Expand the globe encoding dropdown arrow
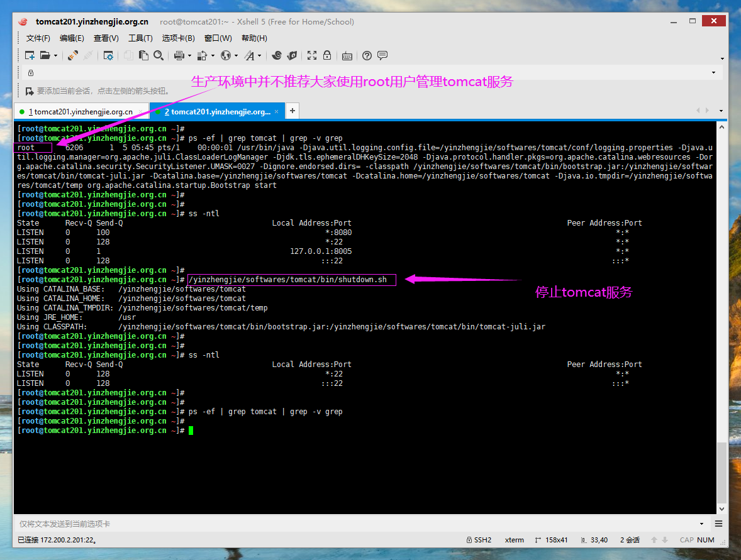This screenshot has height=560, width=741. point(237,56)
